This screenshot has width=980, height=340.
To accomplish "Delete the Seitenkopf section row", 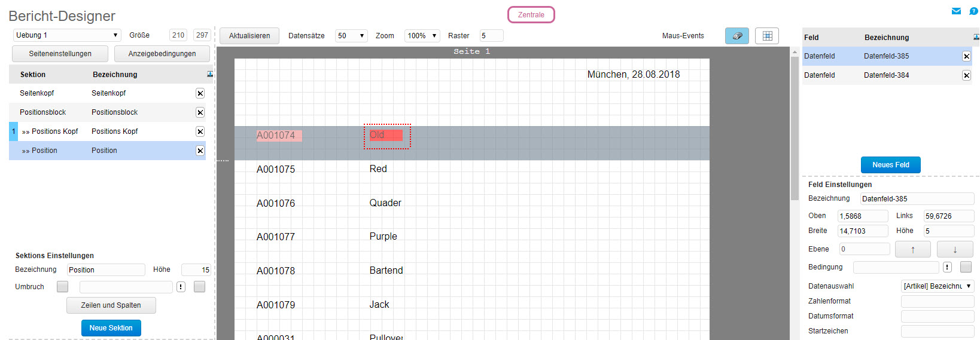I will coord(200,93).
